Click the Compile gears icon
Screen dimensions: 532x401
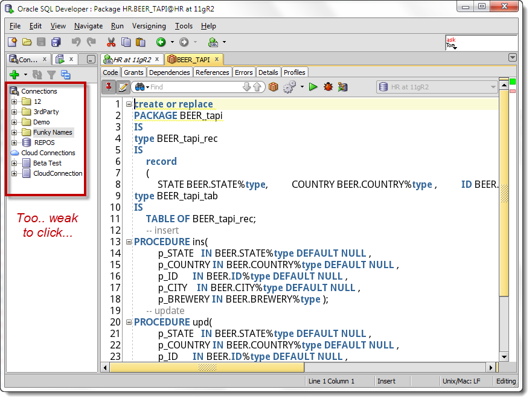(x=289, y=87)
